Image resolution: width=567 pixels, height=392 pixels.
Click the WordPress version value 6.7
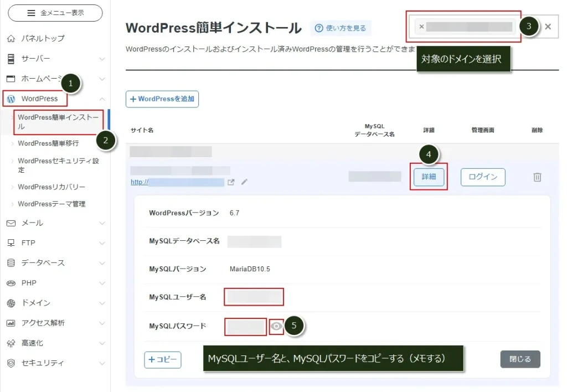234,213
